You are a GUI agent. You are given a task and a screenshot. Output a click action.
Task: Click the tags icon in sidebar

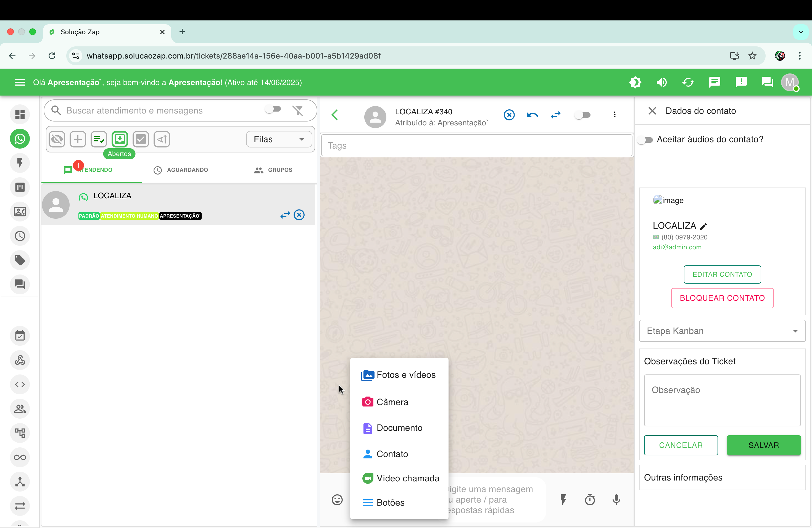coord(20,260)
